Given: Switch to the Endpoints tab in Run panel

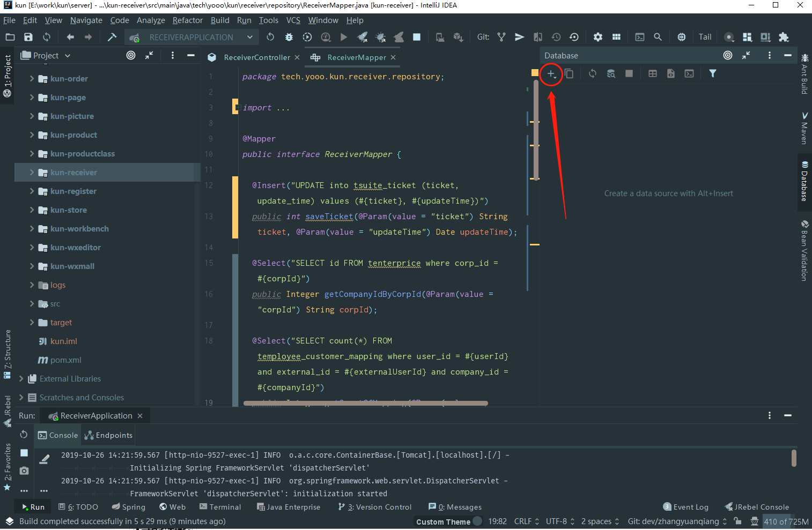Looking at the screenshot, I should 108,435.
